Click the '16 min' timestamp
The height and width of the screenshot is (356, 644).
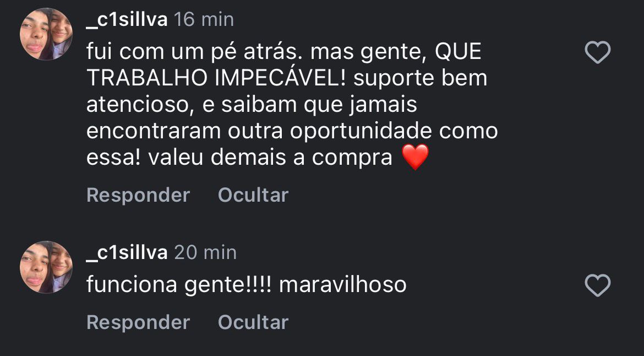tap(204, 20)
